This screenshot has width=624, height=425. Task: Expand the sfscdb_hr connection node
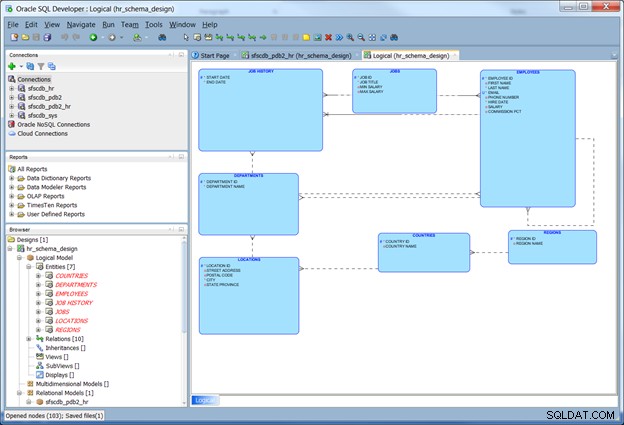[x=12, y=88]
